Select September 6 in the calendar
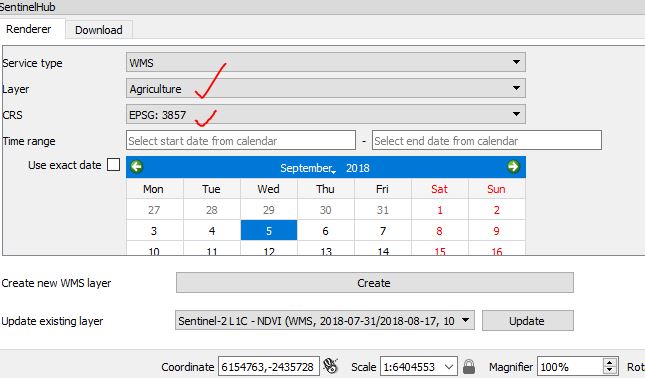Screen dimensions: 645x378 325,230
